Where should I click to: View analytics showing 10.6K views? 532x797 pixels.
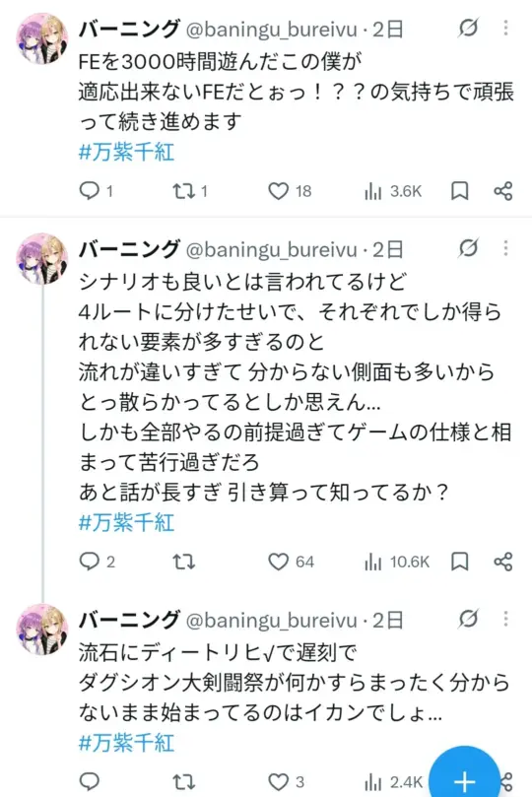coord(397,562)
